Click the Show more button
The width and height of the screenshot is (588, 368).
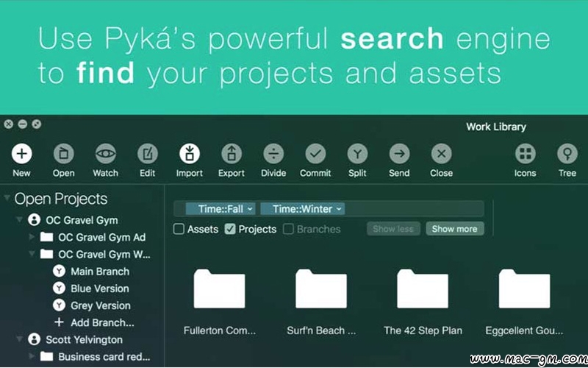[x=454, y=229]
